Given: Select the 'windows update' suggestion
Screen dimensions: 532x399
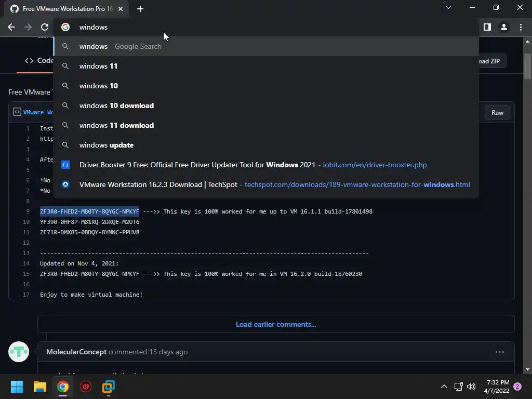Looking at the screenshot, I should point(266,145).
